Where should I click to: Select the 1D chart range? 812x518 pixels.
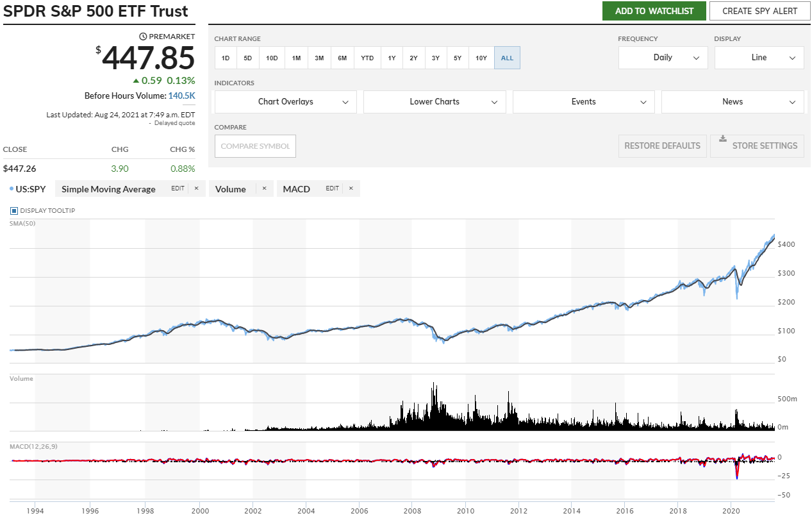[x=226, y=58]
